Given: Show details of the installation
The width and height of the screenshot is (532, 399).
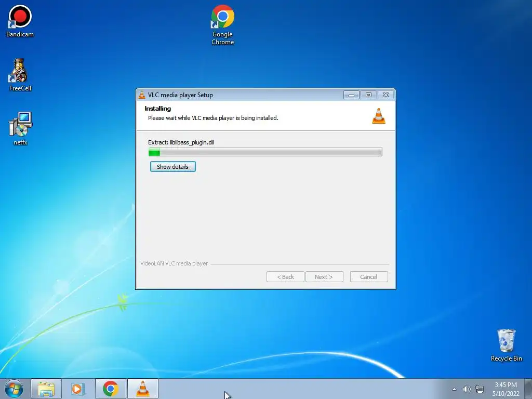Looking at the screenshot, I should pyautogui.click(x=173, y=167).
